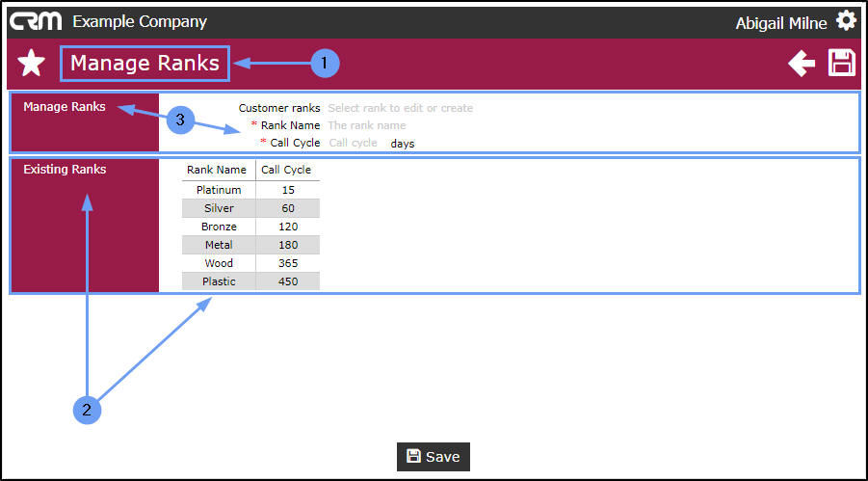The height and width of the screenshot is (481, 868).
Task: Click call cycle value 120
Action: point(288,227)
